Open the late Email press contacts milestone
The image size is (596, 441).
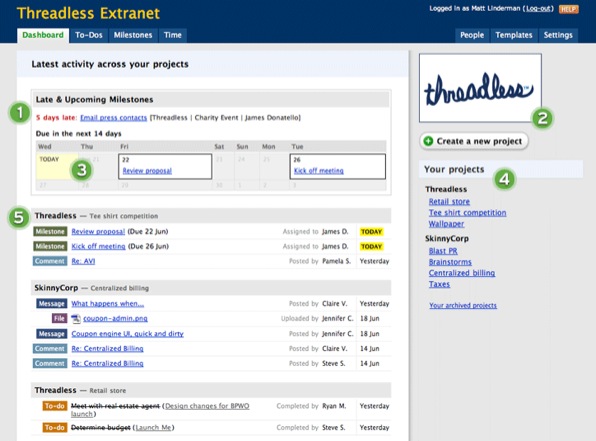113,118
